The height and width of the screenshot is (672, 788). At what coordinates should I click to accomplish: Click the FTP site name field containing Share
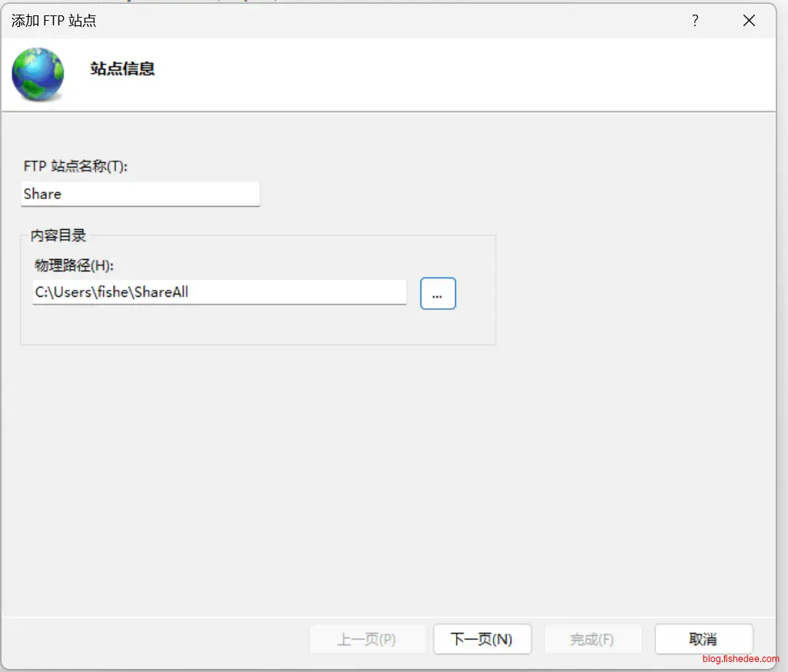click(140, 194)
